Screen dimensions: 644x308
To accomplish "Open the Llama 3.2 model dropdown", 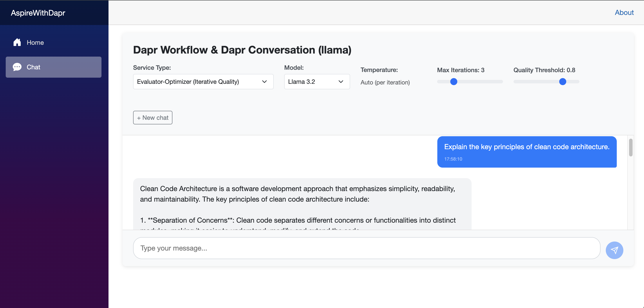I will tap(317, 82).
